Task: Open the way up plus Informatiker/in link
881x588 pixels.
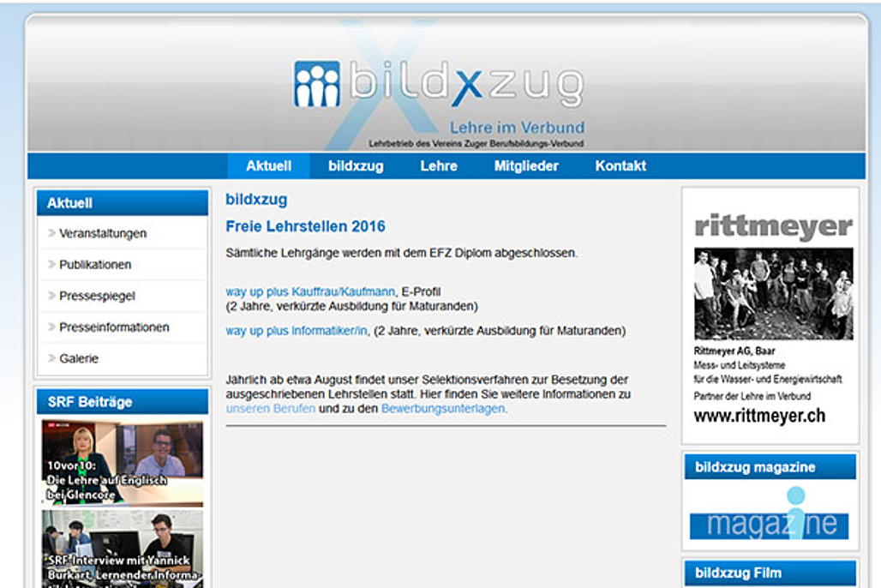Action: coord(297,330)
